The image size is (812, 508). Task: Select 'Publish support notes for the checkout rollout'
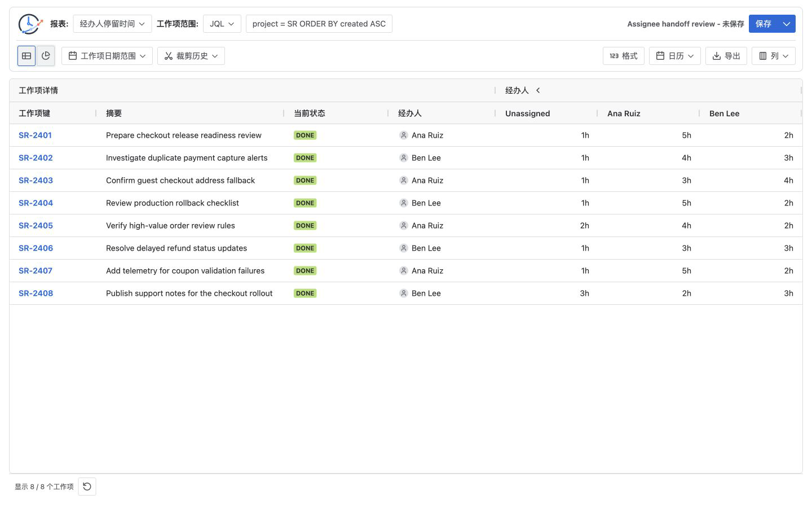[189, 294]
